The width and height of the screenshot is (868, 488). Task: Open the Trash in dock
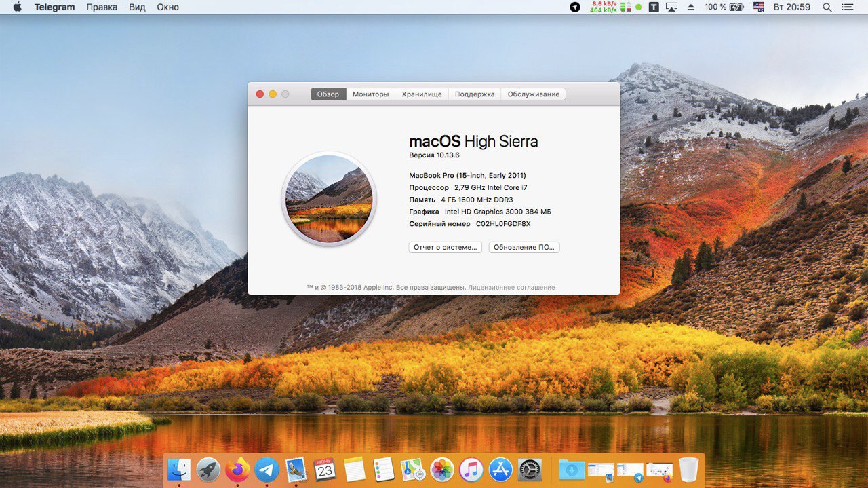point(688,469)
